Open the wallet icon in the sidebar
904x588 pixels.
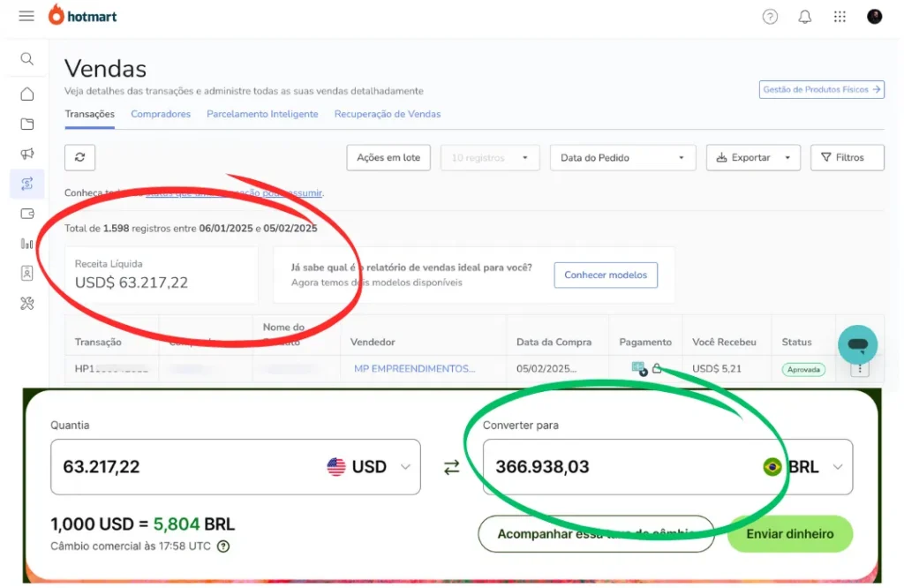[27, 214]
